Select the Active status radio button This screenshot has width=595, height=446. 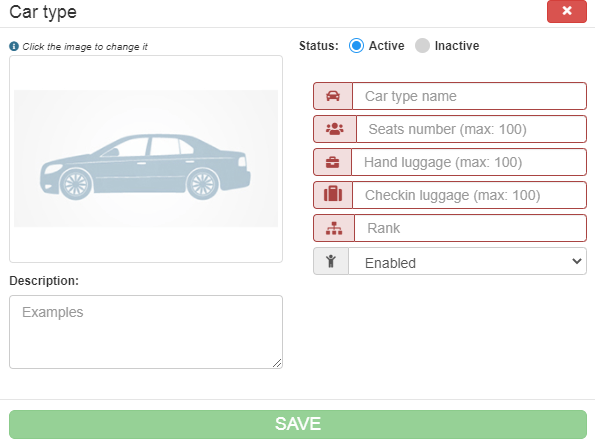356,46
